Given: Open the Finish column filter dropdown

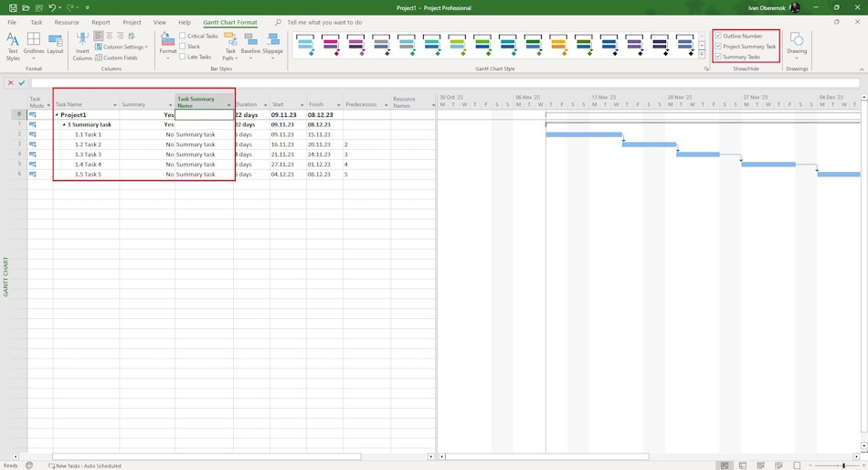Looking at the screenshot, I should [338, 105].
